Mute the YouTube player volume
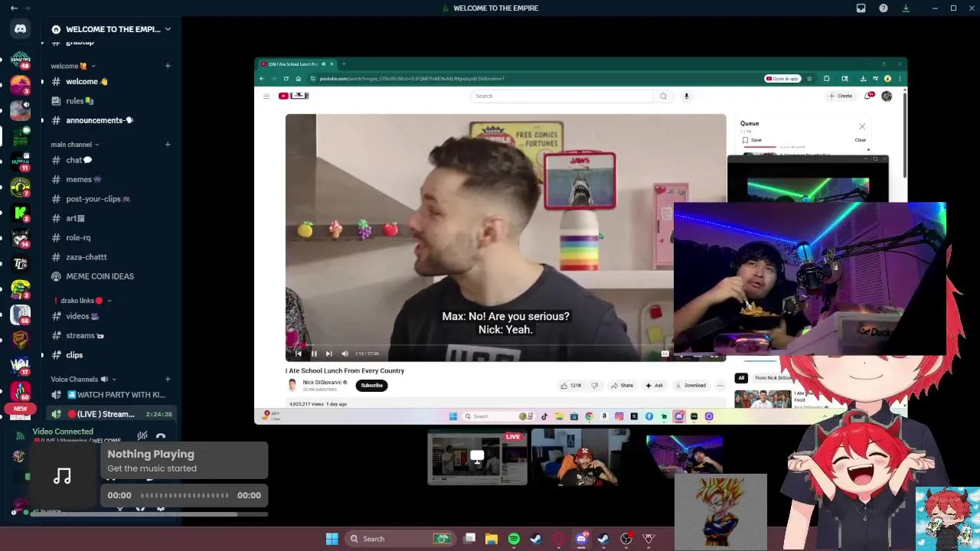The height and width of the screenshot is (551, 980). click(x=345, y=354)
